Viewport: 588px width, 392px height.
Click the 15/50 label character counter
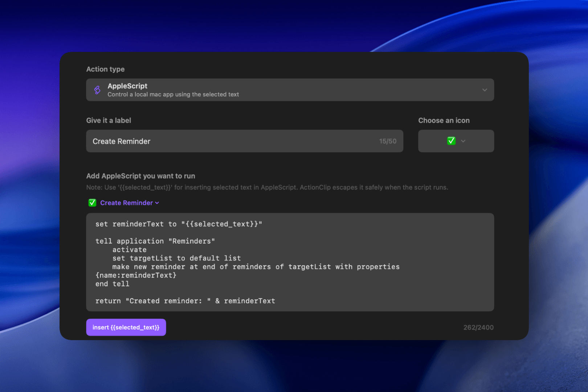coord(388,141)
